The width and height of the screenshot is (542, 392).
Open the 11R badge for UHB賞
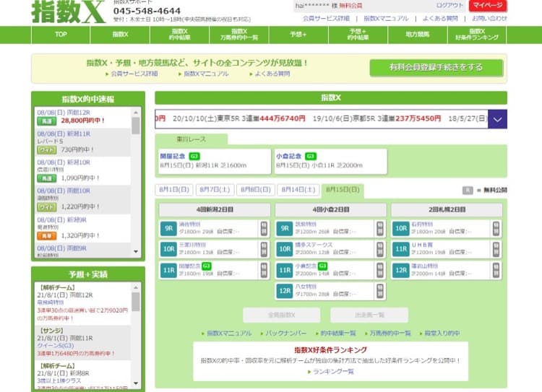(401, 249)
